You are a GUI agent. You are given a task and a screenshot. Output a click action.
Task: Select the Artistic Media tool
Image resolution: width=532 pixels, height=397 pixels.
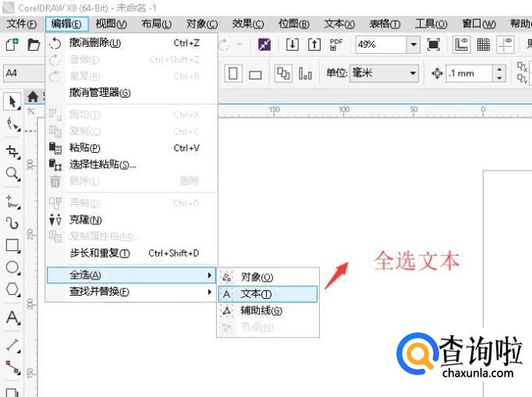click(x=13, y=223)
